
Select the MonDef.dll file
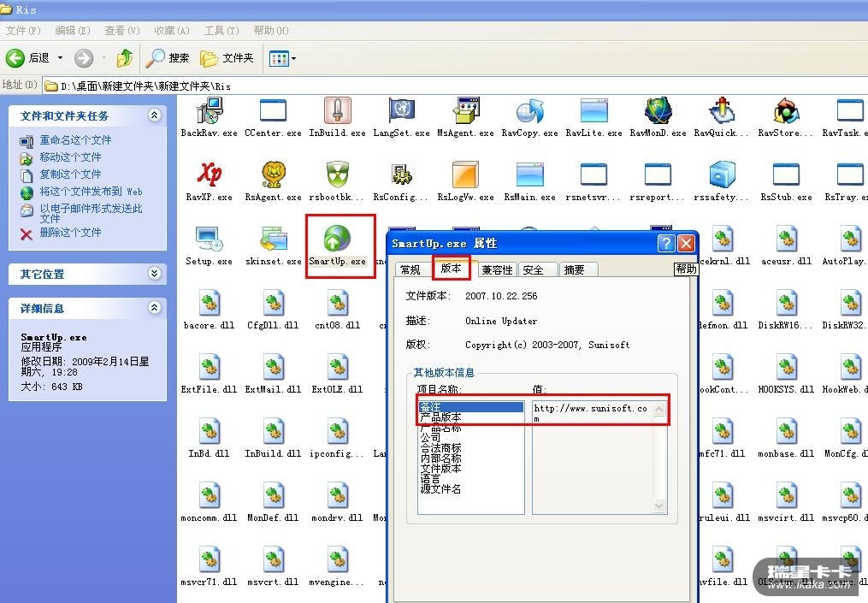pos(273,495)
